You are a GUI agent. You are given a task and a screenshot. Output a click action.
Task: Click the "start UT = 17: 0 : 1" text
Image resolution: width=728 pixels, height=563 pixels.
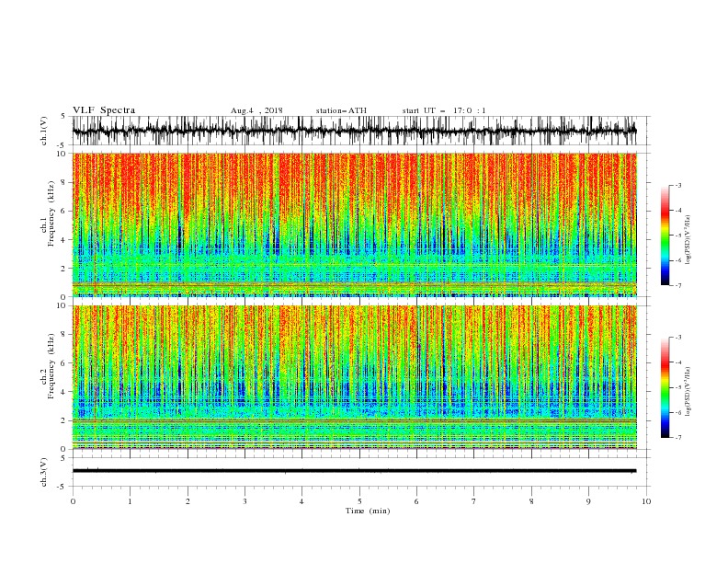coord(444,110)
